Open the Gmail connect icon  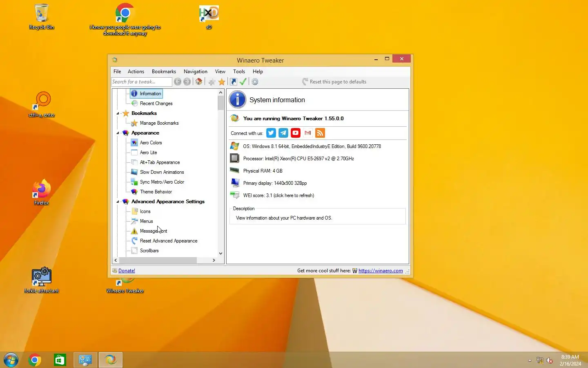pos(308,133)
